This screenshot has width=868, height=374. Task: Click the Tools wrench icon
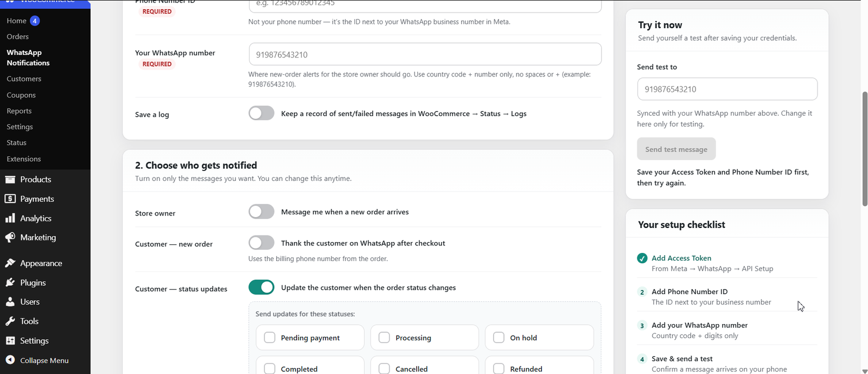point(10,321)
